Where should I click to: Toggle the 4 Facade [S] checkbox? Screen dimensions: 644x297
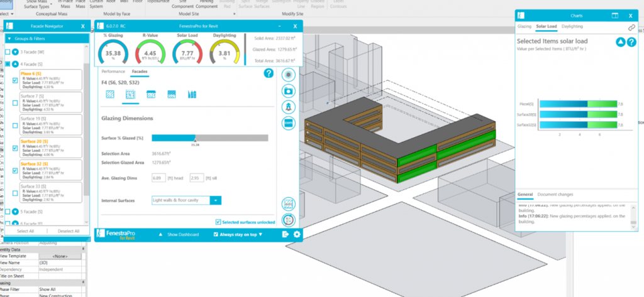click(x=8, y=64)
